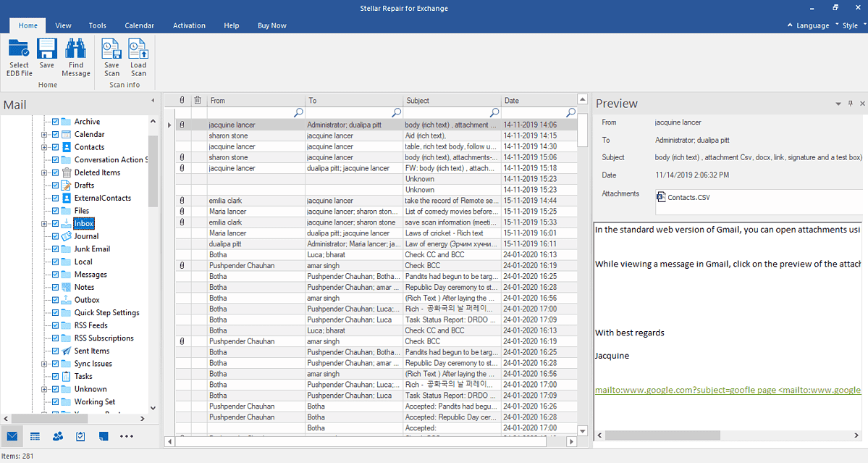Switch to Calendar view icon at bottom
Screen dimensions: 868x463
pos(34,435)
